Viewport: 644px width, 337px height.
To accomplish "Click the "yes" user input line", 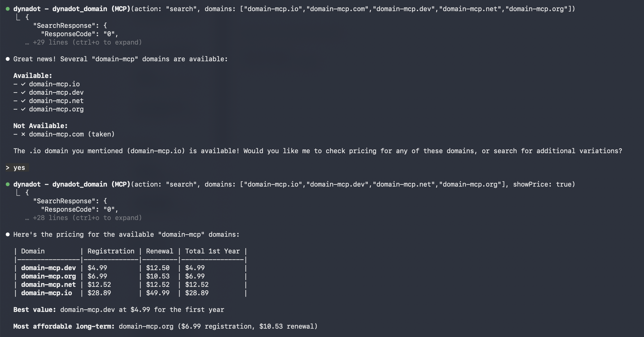I will (x=19, y=168).
